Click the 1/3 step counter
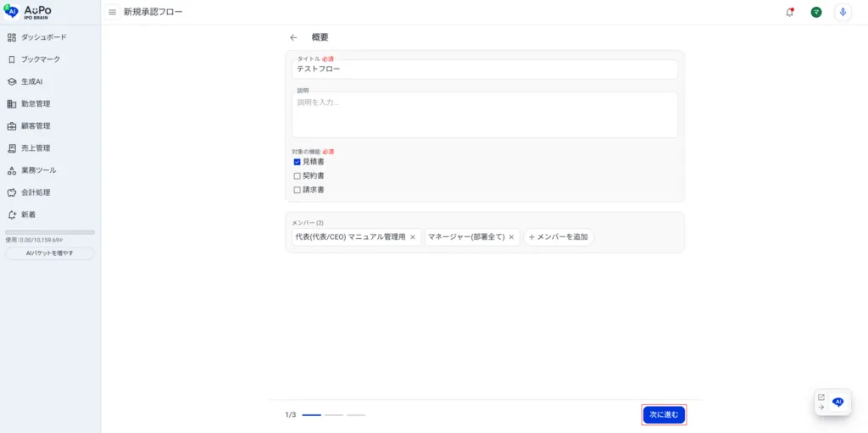868x433 pixels. (291, 414)
